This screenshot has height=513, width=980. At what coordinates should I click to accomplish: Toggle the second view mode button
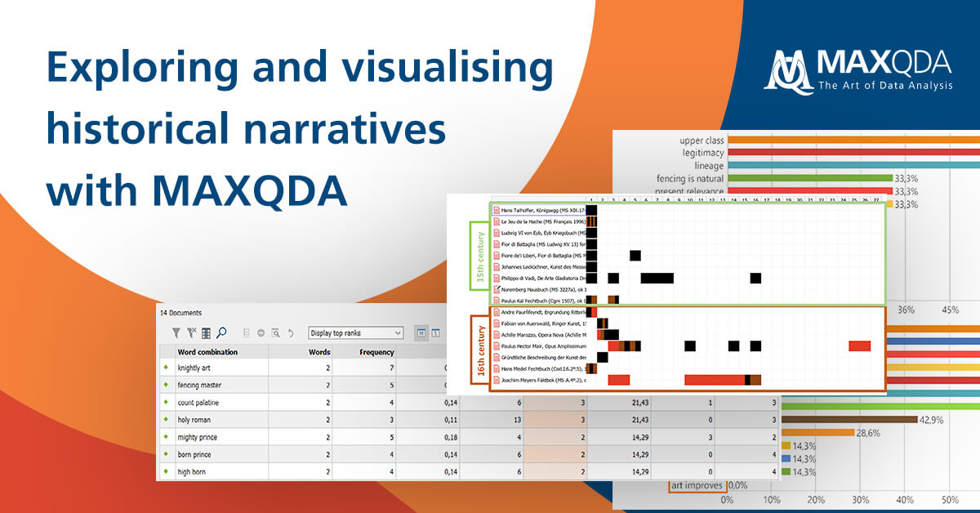(436, 332)
